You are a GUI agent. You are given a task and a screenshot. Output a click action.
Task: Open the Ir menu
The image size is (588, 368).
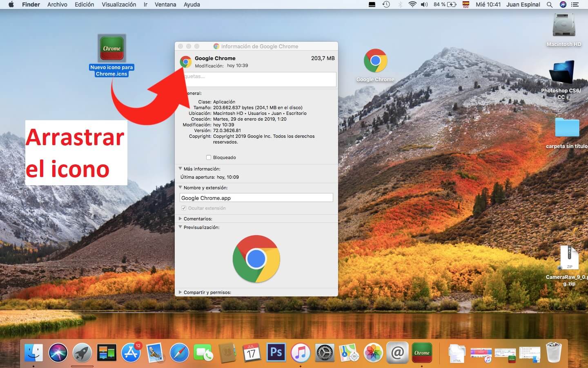pyautogui.click(x=145, y=4)
